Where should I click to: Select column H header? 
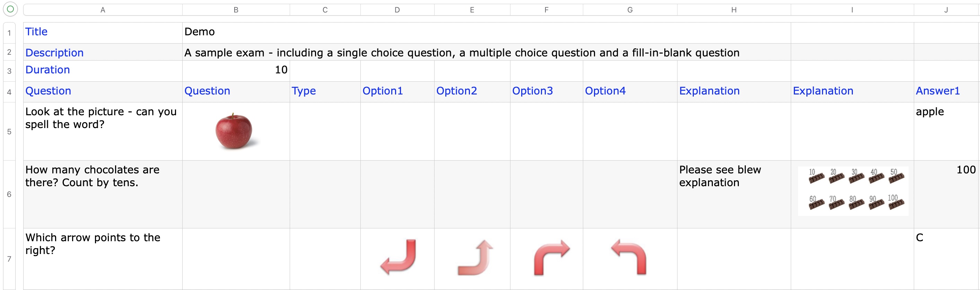point(734,10)
